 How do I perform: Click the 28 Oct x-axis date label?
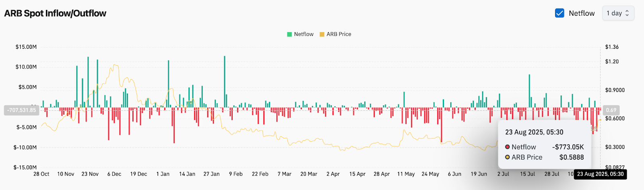[x=41, y=174]
